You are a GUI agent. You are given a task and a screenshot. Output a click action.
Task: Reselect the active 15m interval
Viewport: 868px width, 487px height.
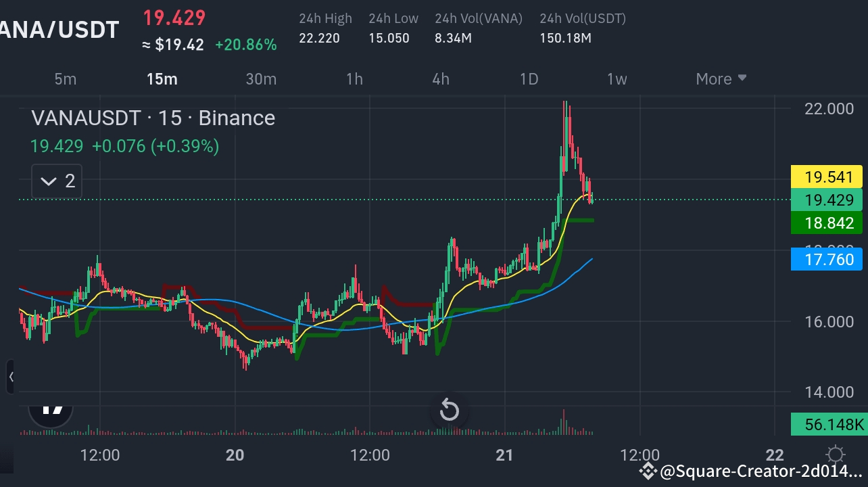[162, 79]
